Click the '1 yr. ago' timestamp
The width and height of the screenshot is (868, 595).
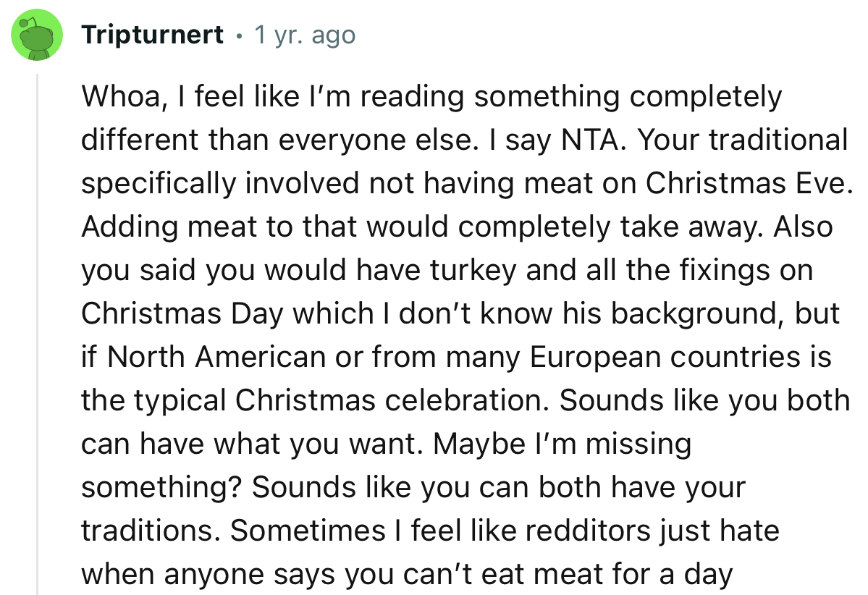click(x=305, y=34)
